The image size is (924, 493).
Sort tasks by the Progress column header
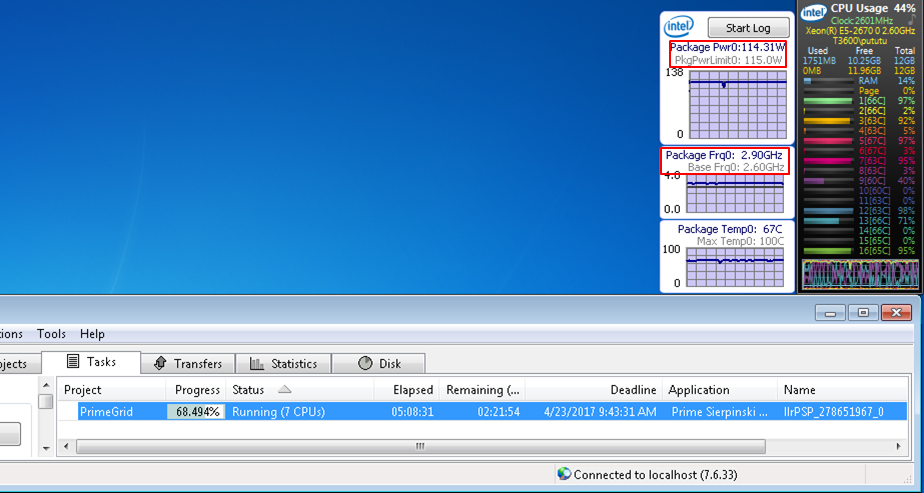click(x=197, y=389)
